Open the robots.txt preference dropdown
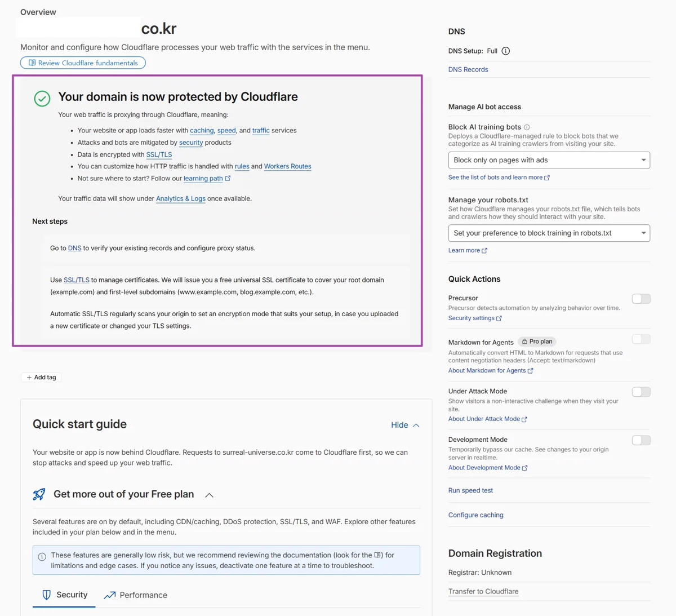This screenshot has height=616, width=676. click(549, 233)
